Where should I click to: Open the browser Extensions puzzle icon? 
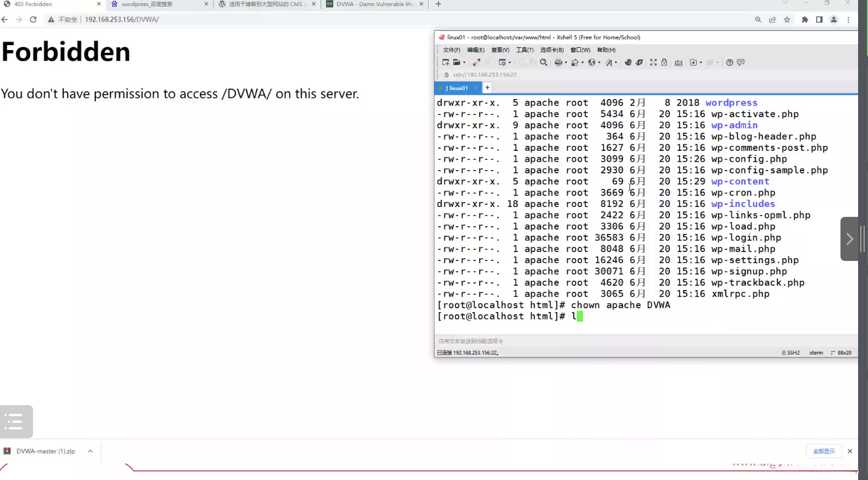click(x=805, y=19)
